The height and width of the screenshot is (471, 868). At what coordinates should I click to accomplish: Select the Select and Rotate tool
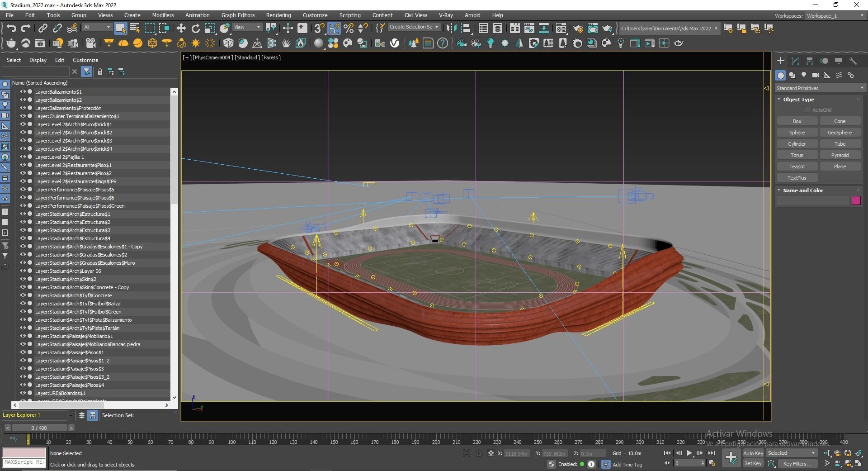pos(195,28)
